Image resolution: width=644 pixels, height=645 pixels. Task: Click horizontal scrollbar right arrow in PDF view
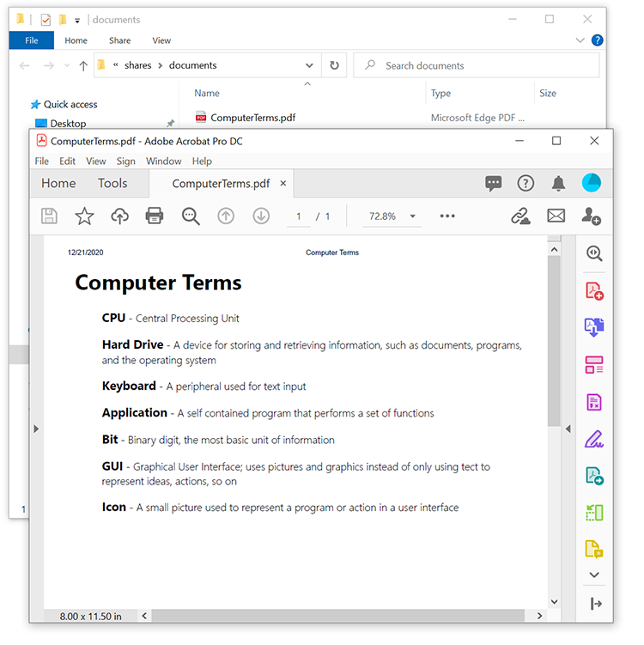(x=539, y=616)
